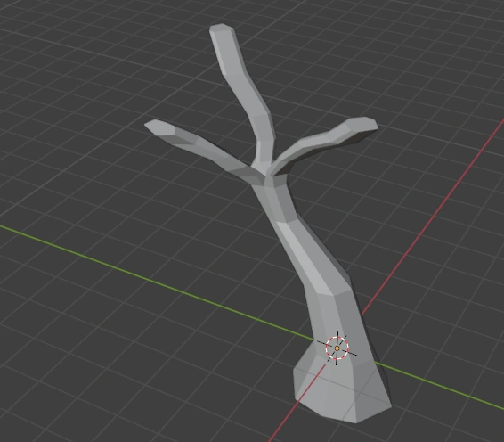The image size is (504, 442).
Task: Click the flared base of the tree trunk
Action: pyautogui.click(x=342, y=391)
